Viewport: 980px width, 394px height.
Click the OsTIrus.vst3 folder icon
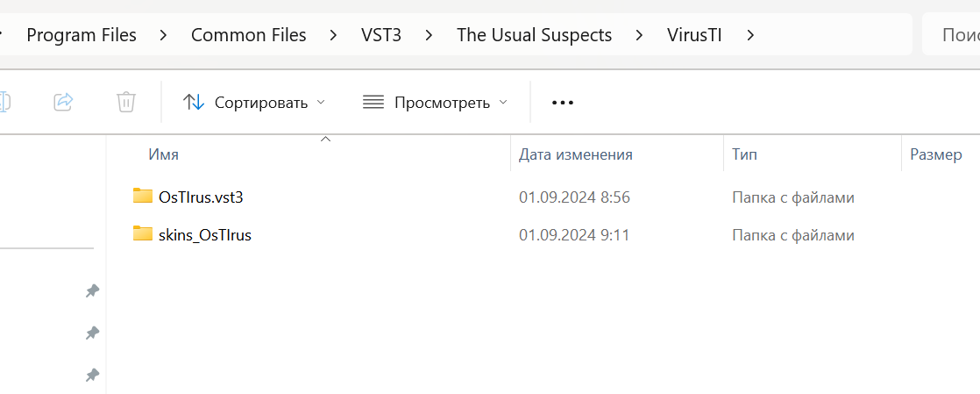[143, 196]
